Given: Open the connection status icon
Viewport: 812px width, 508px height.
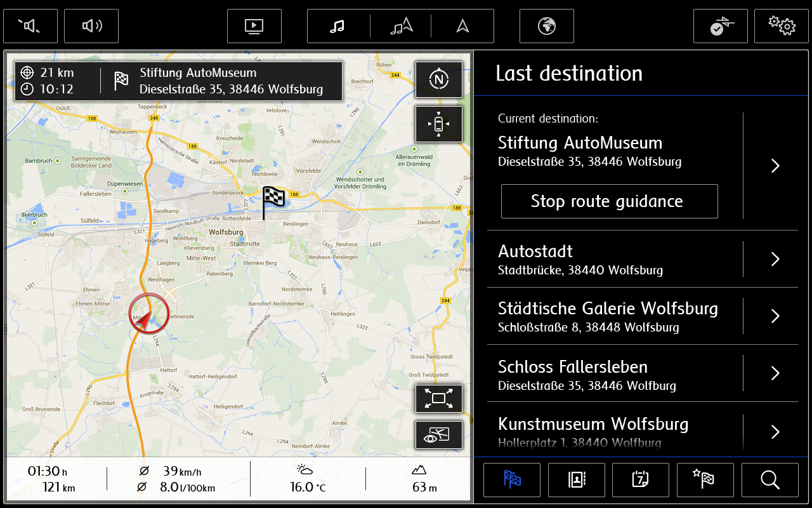Looking at the screenshot, I should (x=721, y=26).
